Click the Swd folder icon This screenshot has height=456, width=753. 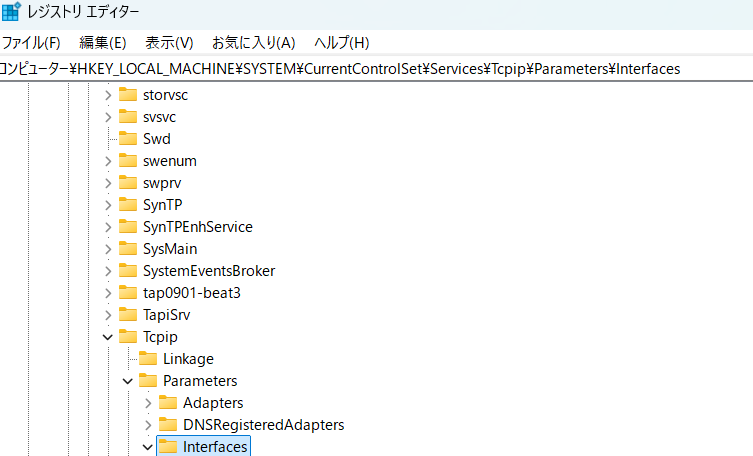point(128,138)
